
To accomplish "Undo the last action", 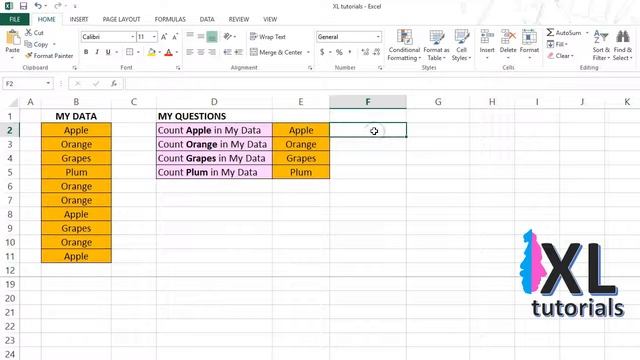I will 38,6.
